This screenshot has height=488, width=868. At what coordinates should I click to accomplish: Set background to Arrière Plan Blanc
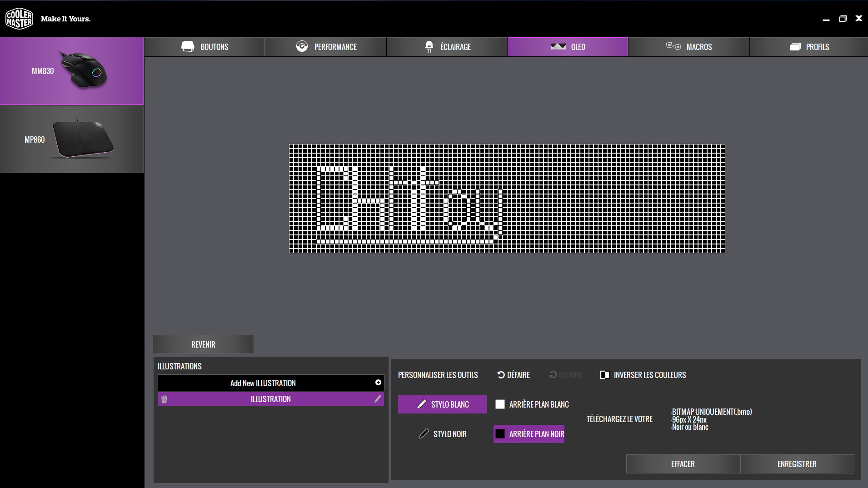pyautogui.click(x=532, y=404)
